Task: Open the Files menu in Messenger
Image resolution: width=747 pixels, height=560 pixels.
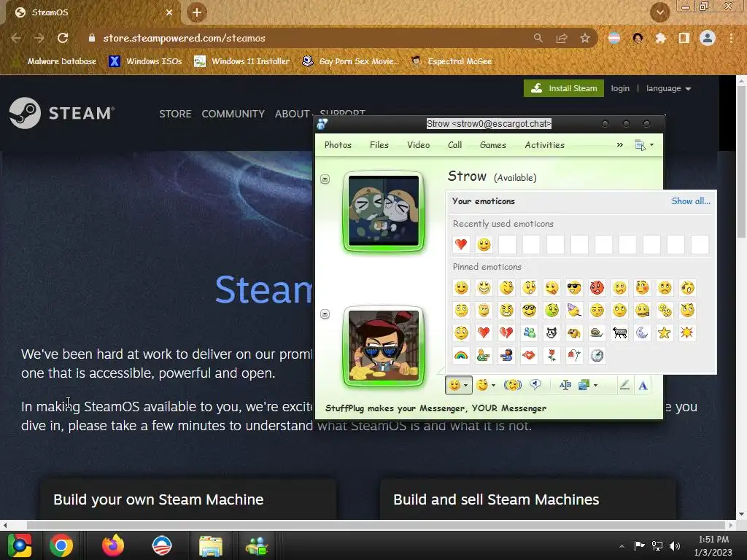Action: pos(379,145)
